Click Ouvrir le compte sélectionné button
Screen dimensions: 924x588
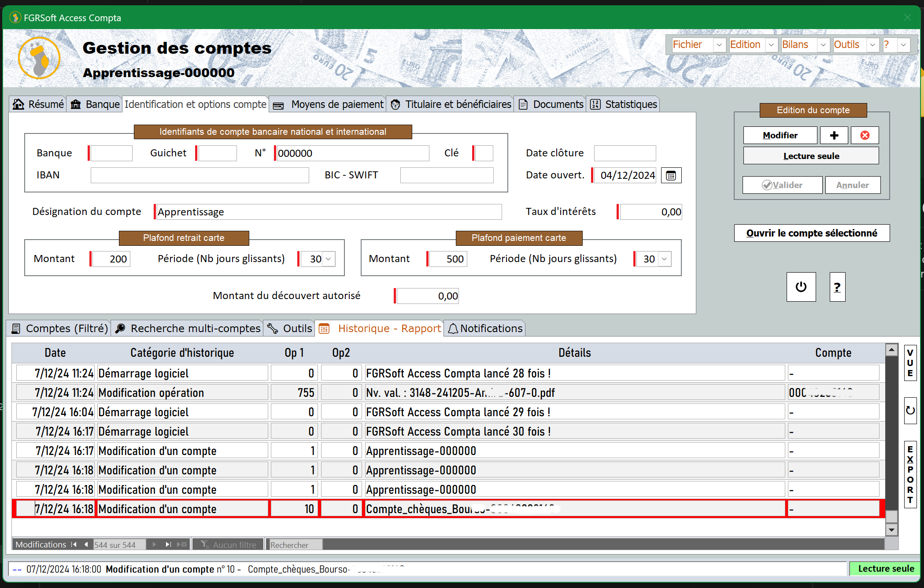811,233
